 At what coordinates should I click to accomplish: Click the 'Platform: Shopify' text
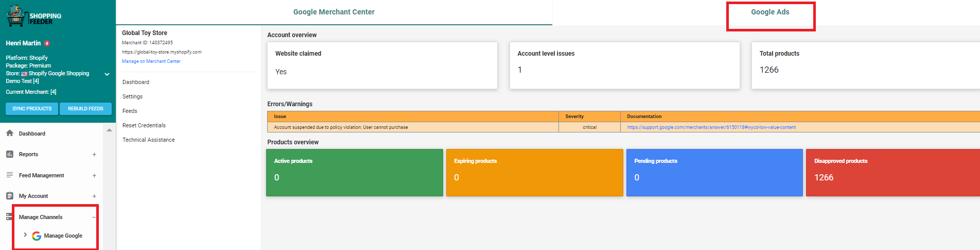click(27, 58)
